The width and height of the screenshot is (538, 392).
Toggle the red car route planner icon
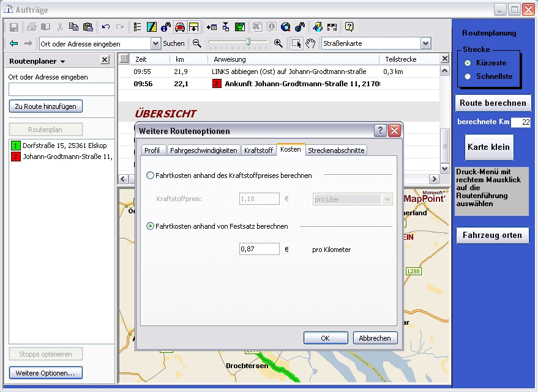(179, 27)
